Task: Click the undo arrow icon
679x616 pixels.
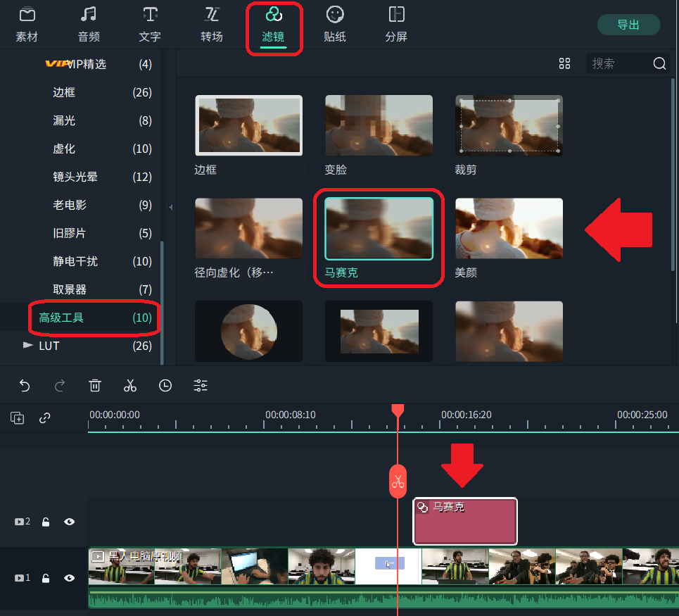Action: [x=25, y=385]
